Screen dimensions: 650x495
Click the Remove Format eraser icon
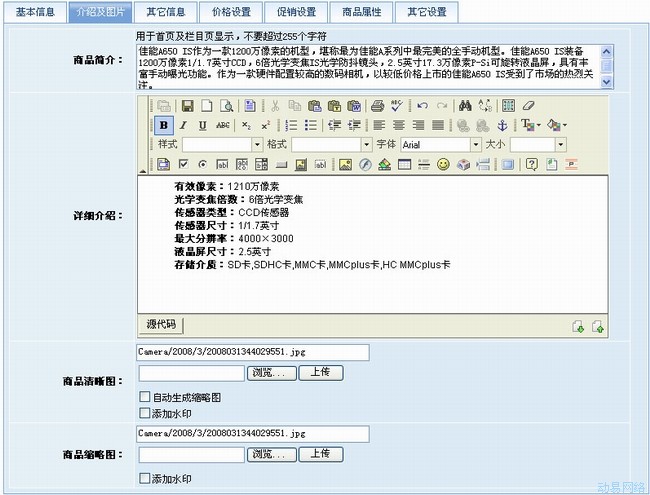[x=529, y=106]
